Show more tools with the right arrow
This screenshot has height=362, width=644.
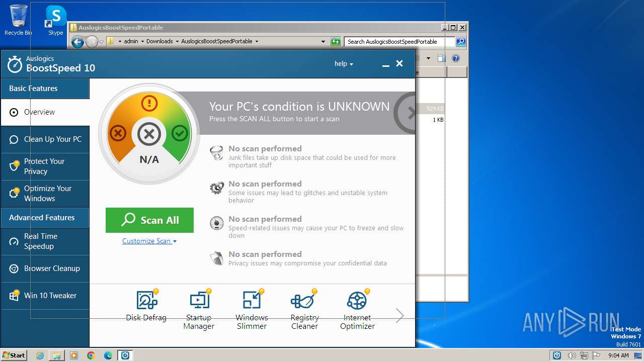click(x=400, y=315)
